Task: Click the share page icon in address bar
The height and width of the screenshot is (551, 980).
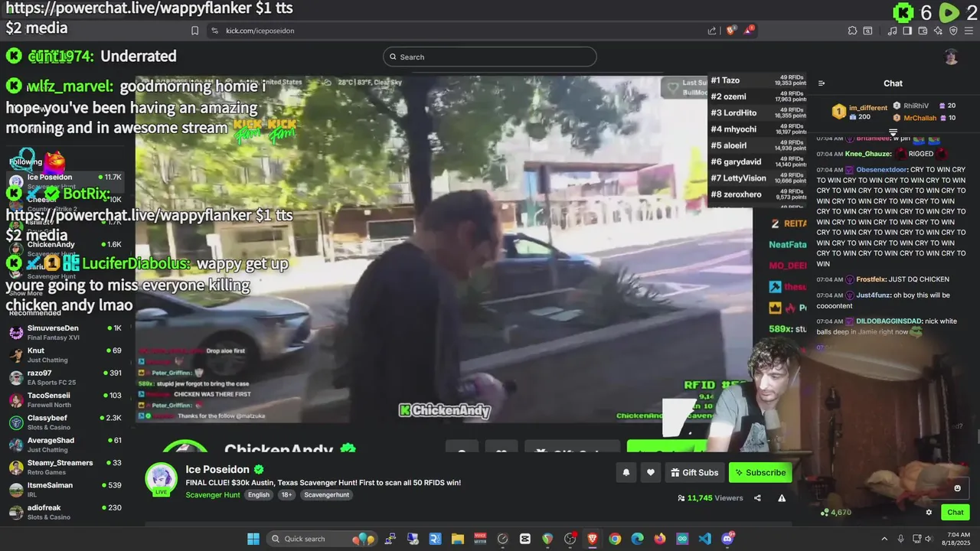Action: (x=712, y=31)
